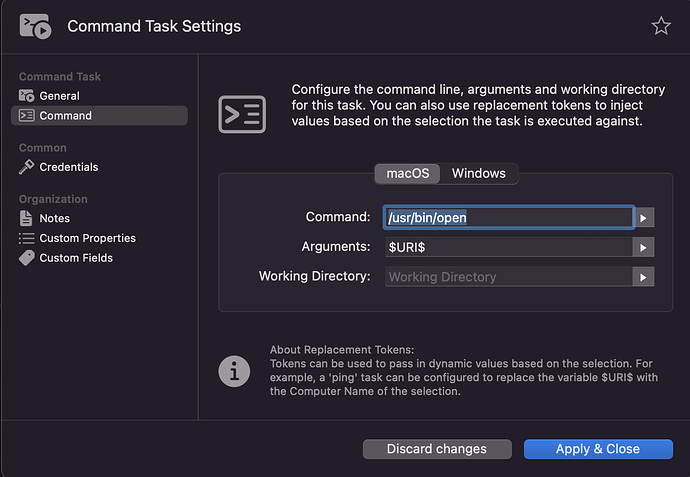690x477 pixels.
Task: Click the General sidebar icon
Action: (27, 96)
